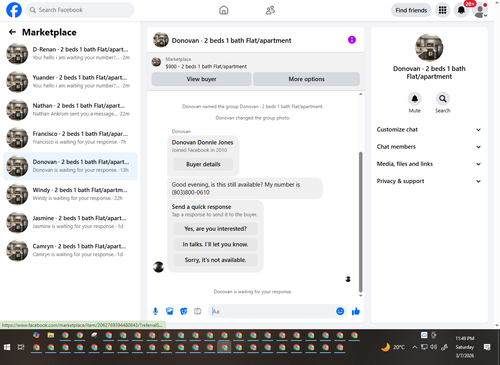Click volume icon in system tray
Screen dimensions: 500x365
click(x=433, y=347)
